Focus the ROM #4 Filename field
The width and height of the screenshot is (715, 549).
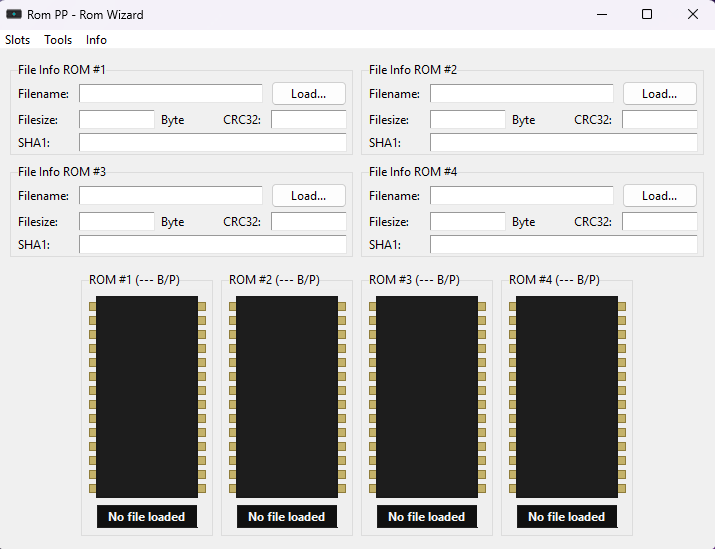522,196
